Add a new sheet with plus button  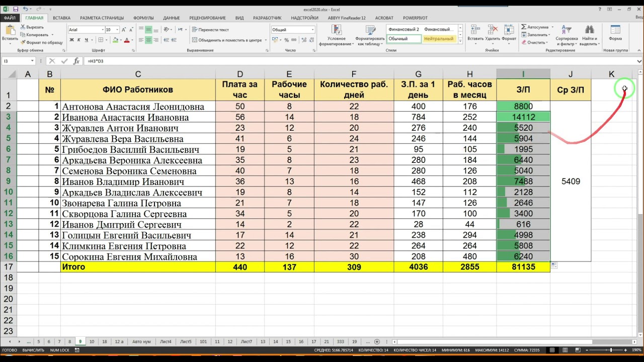pyautogui.click(x=377, y=341)
